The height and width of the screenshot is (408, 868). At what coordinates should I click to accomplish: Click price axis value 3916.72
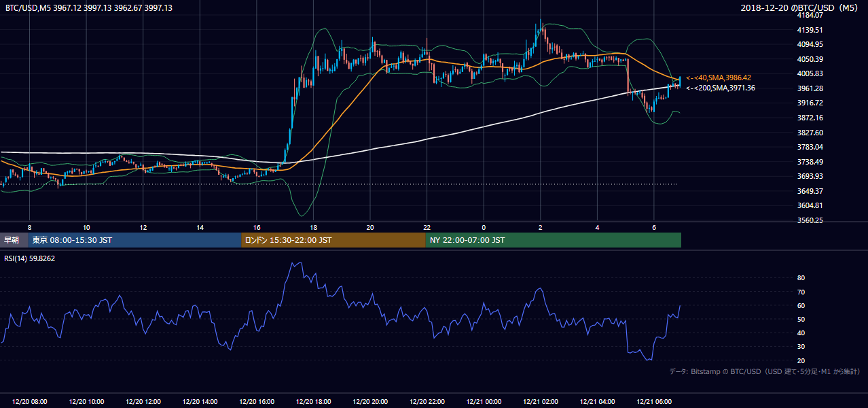(810, 103)
